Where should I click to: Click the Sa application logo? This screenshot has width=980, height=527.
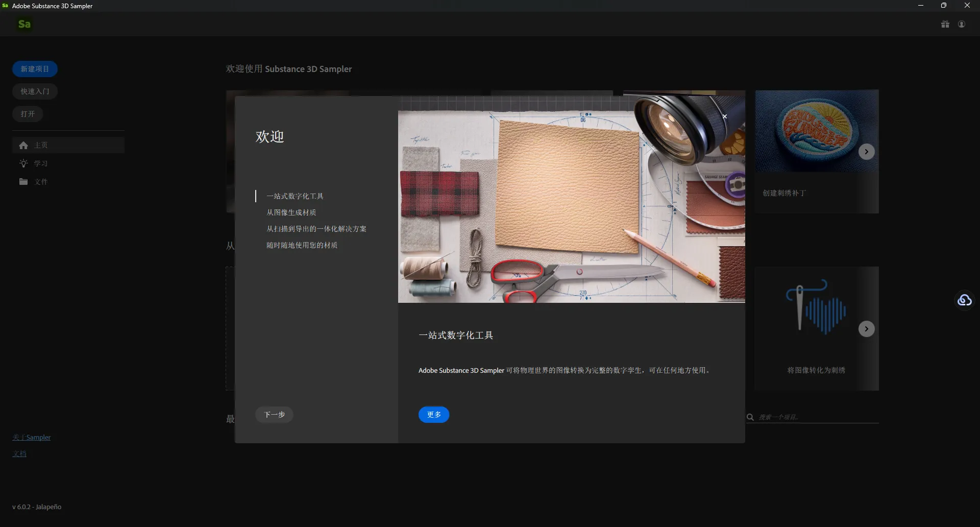pos(24,24)
